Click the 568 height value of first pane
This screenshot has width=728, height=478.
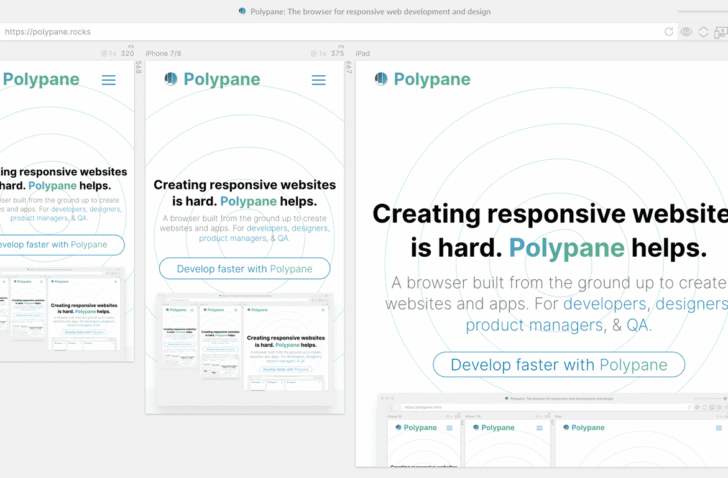click(138, 68)
